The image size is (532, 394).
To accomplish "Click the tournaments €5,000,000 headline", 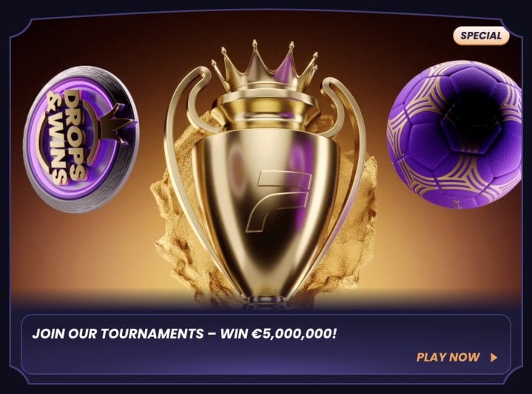I will pos(184,333).
